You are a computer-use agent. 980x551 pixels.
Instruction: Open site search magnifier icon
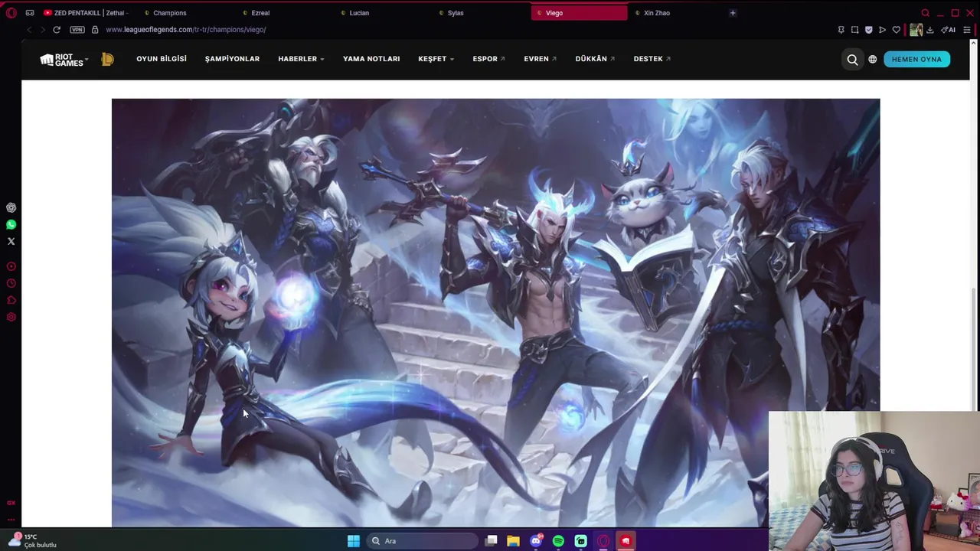point(852,59)
